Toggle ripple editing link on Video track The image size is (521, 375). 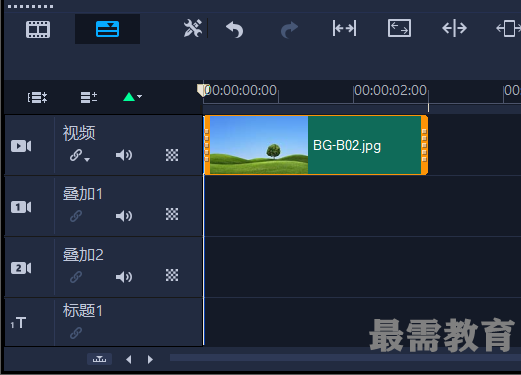(76, 155)
